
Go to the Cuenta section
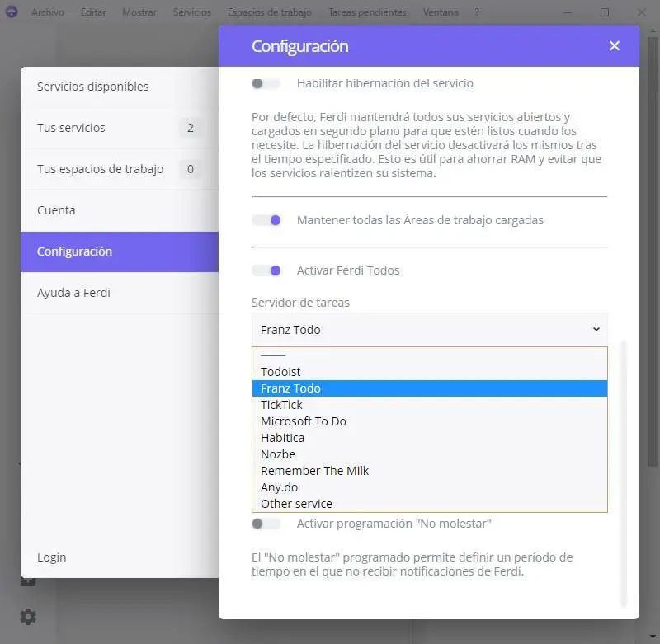coord(120,210)
